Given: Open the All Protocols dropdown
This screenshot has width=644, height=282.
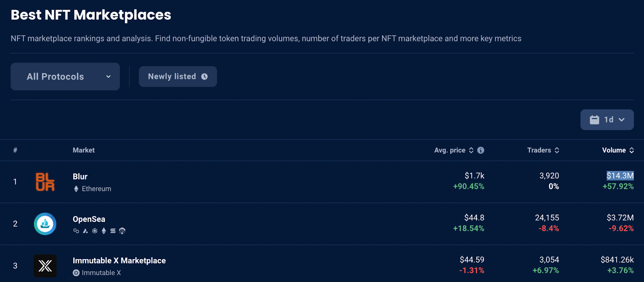Looking at the screenshot, I should tap(65, 77).
